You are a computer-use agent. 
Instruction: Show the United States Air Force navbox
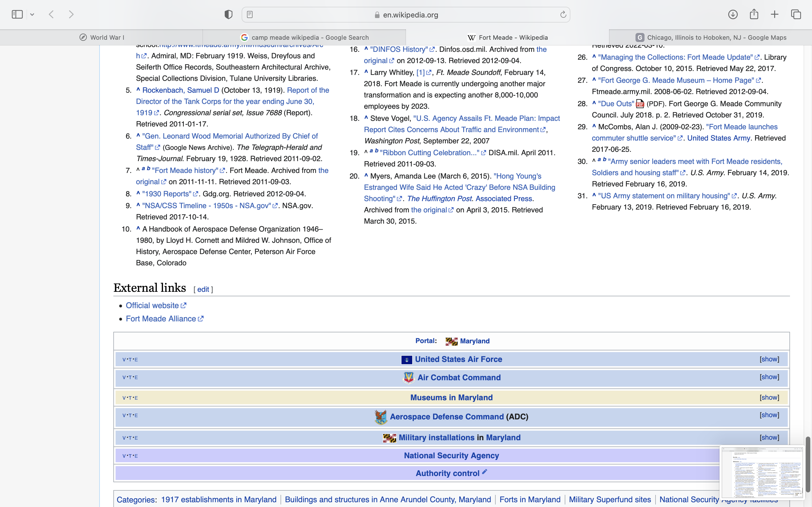click(769, 359)
